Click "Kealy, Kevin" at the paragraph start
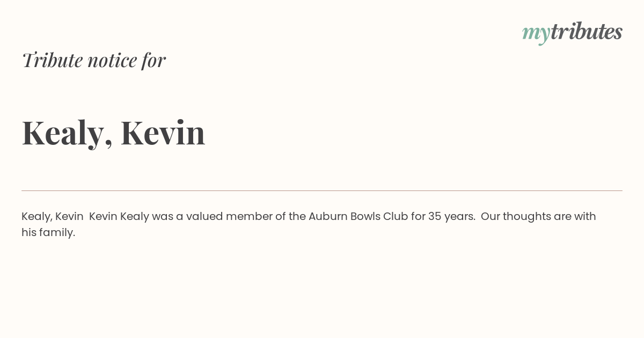Viewport: 644px width, 338px height. tap(53, 216)
